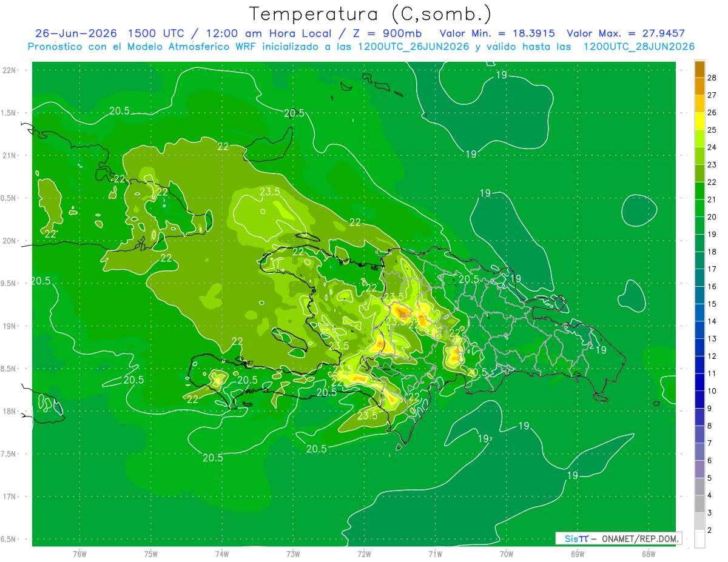Click the '69W' longitude axis label

pyautogui.click(x=578, y=554)
